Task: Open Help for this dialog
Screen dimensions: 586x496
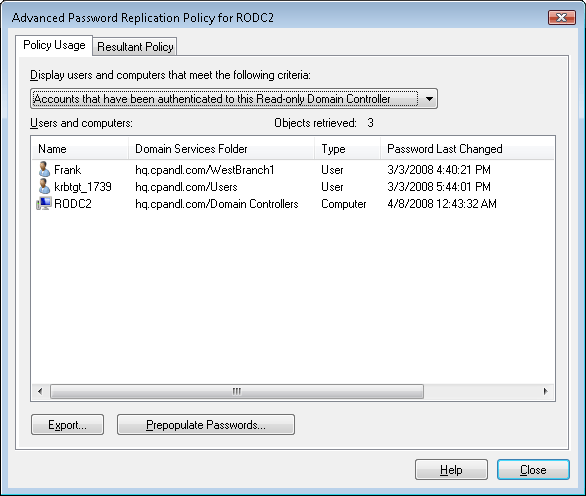Action: point(451,469)
